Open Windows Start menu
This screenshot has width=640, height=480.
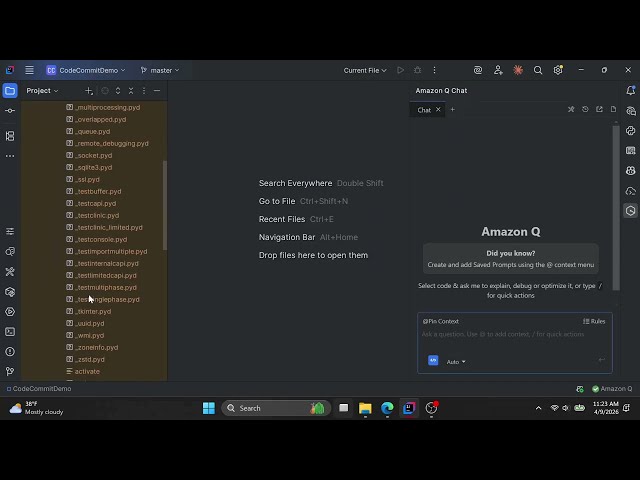pos(209,408)
